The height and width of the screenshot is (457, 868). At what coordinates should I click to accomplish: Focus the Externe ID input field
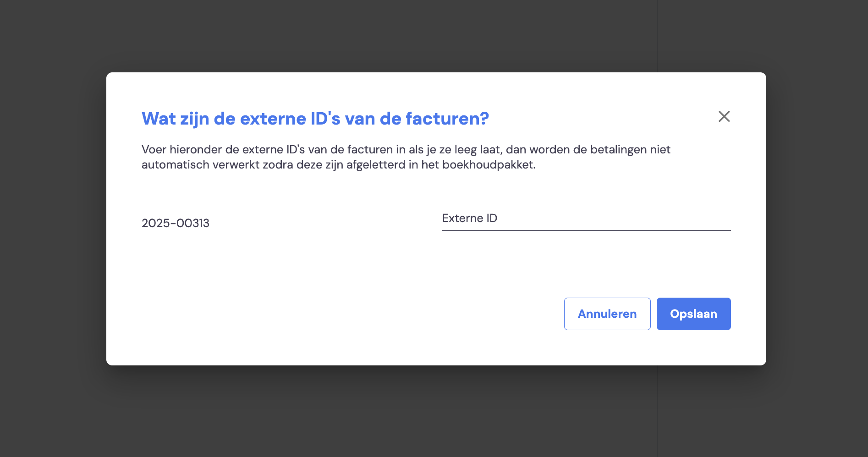pyautogui.click(x=586, y=218)
